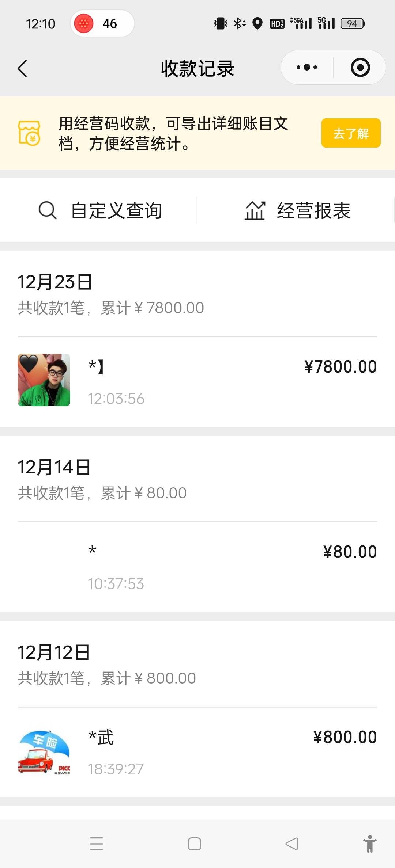Tap the business report chart icon
395x868 pixels.
point(255,210)
